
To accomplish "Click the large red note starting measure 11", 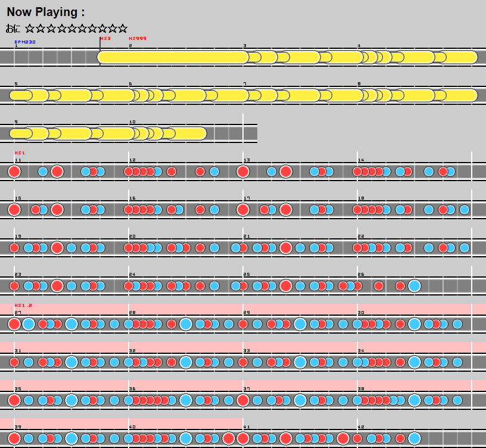I will (14, 172).
